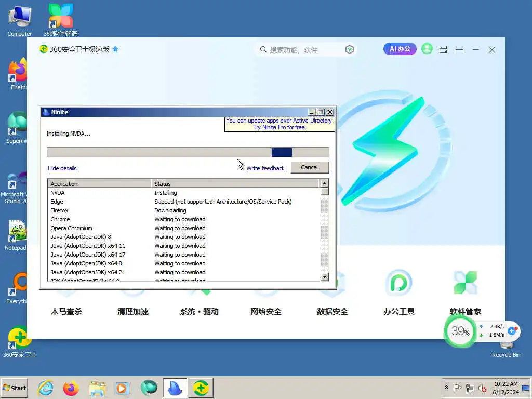The height and width of the screenshot is (399, 532).
Task: Open the Microsoft Visual Studio desktop shortcut
Action: coord(14,187)
